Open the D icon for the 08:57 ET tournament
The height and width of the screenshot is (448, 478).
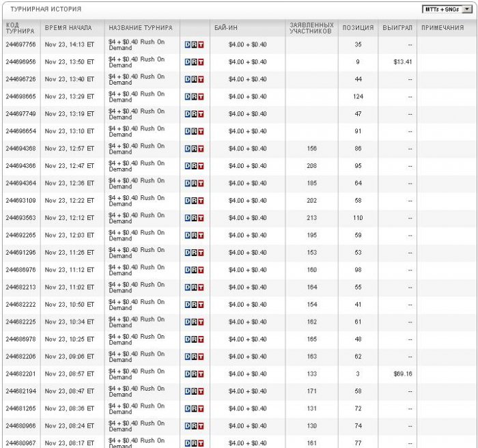(x=188, y=374)
